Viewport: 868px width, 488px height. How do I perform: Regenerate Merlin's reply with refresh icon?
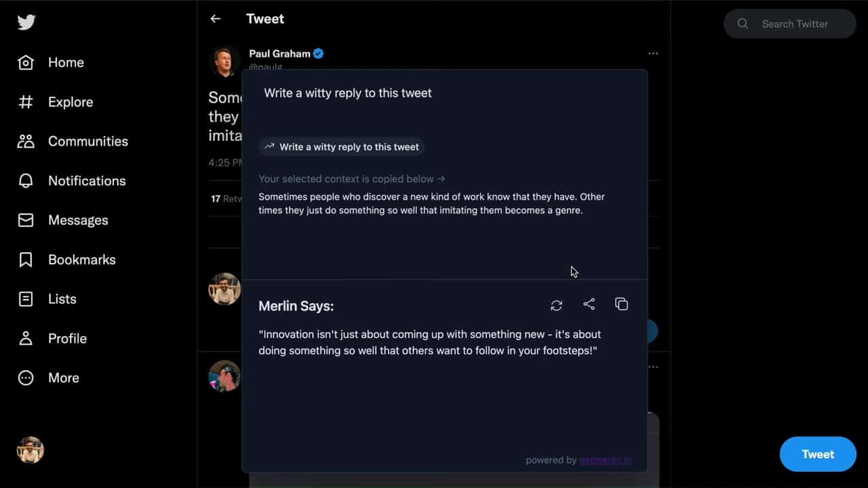[x=557, y=306]
